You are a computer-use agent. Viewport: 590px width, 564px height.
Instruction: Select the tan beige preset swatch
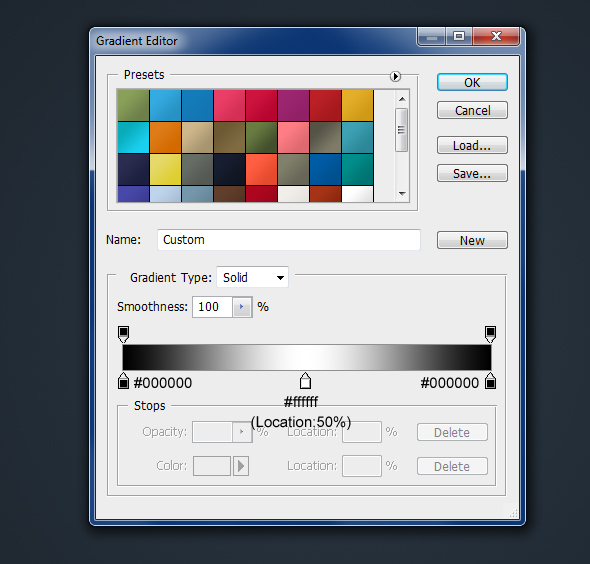197,137
